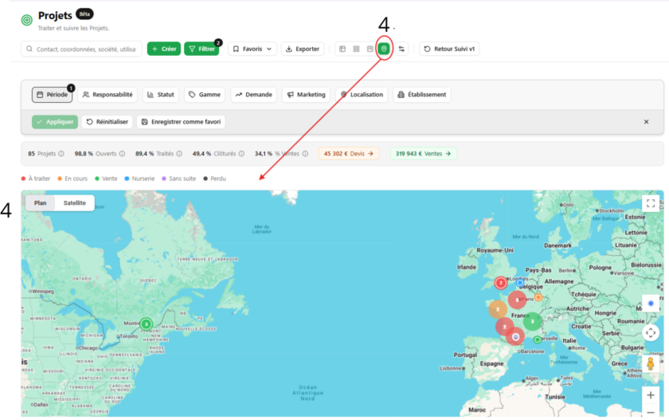
Task: Click info icon next to Clôturés
Action: coord(241,154)
